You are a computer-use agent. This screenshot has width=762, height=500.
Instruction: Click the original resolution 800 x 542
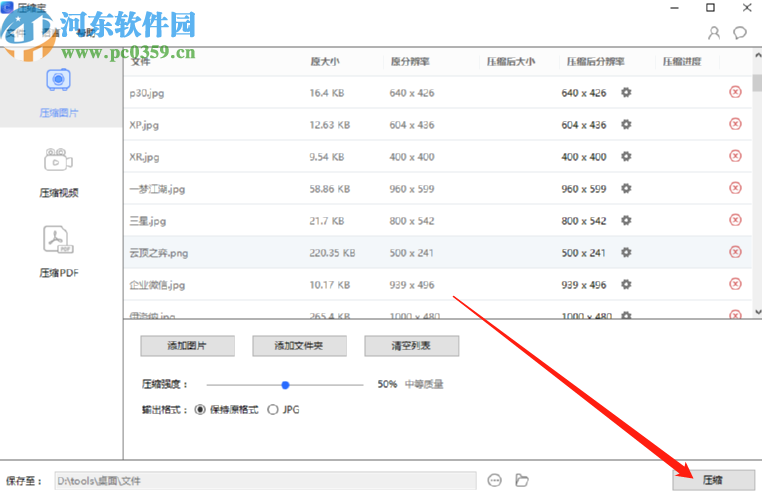click(x=412, y=221)
